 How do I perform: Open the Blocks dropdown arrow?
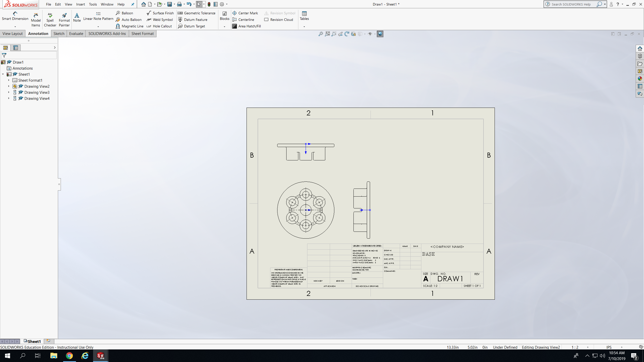coord(224,27)
